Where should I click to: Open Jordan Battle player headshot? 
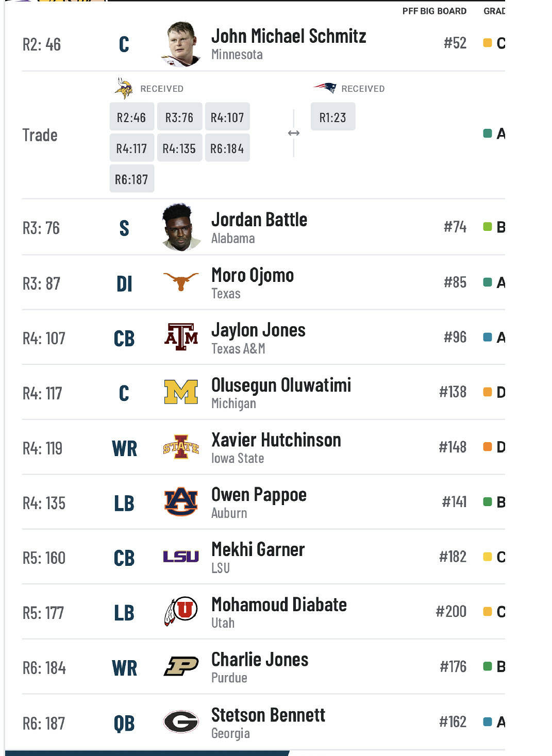point(181,227)
